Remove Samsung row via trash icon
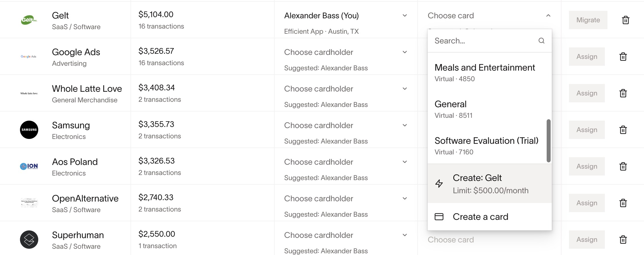The image size is (644, 255). [x=623, y=130]
